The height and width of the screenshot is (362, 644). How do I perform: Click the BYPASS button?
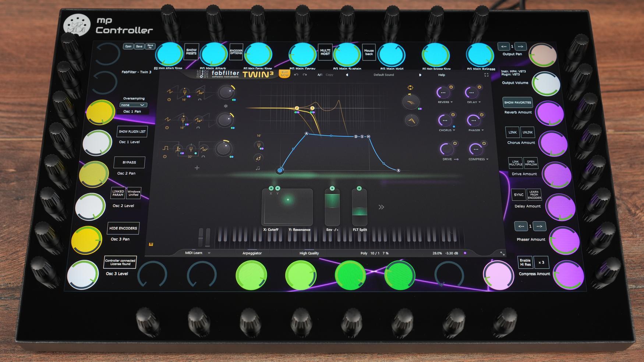point(129,162)
